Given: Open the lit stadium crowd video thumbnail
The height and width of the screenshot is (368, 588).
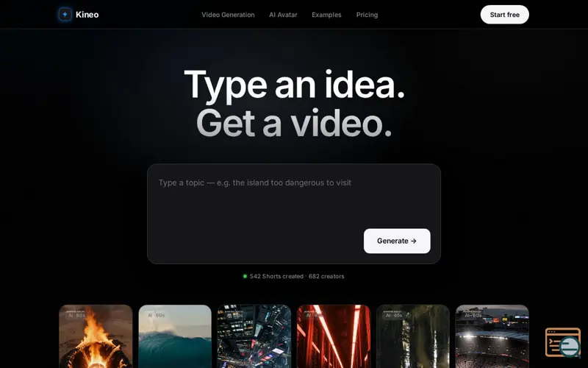Looking at the screenshot, I should pos(492,336).
